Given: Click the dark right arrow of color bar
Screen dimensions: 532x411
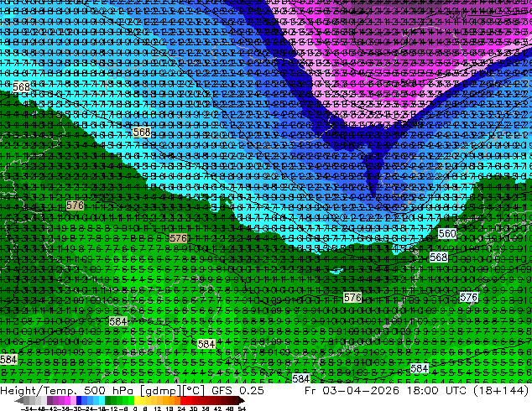Looking at the screenshot, I should (x=241, y=400).
